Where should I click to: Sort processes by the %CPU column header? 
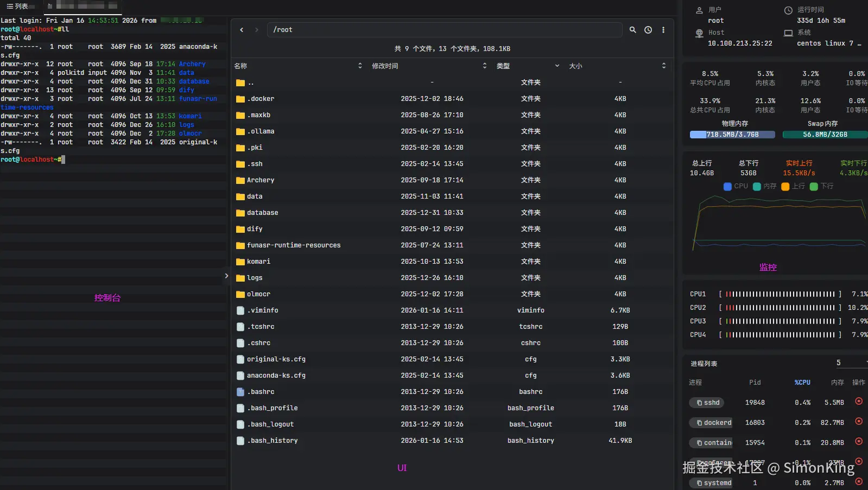click(802, 383)
